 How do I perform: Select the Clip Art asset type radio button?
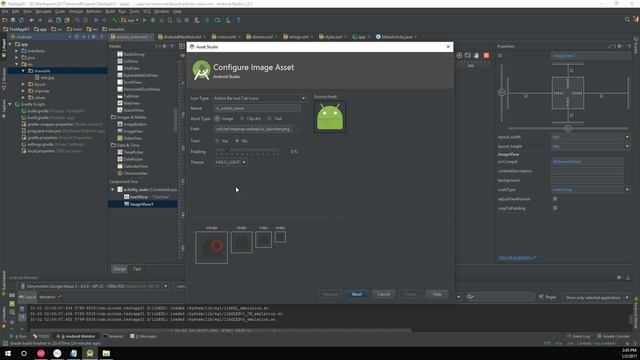pyautogui.click(x=242, y=118)
